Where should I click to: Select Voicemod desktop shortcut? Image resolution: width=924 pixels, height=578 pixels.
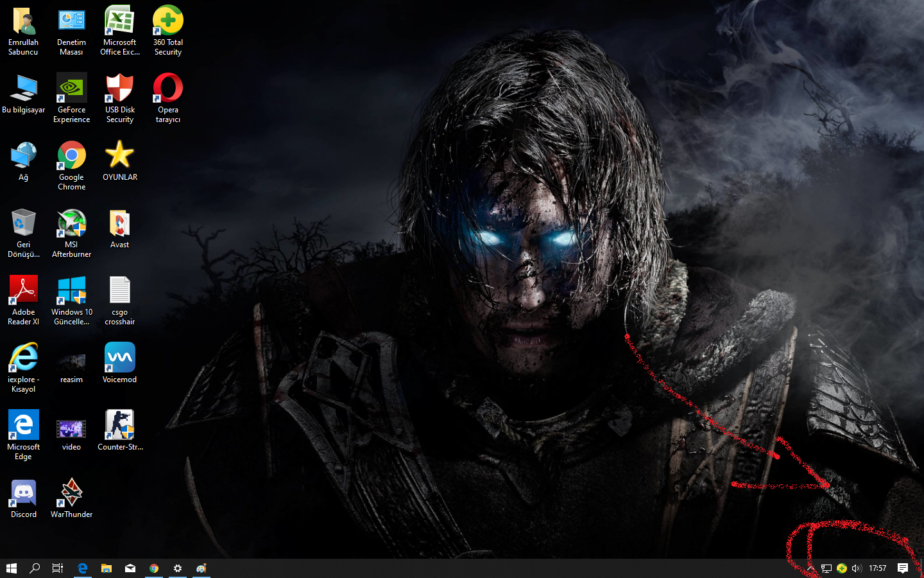coord(120,363)
